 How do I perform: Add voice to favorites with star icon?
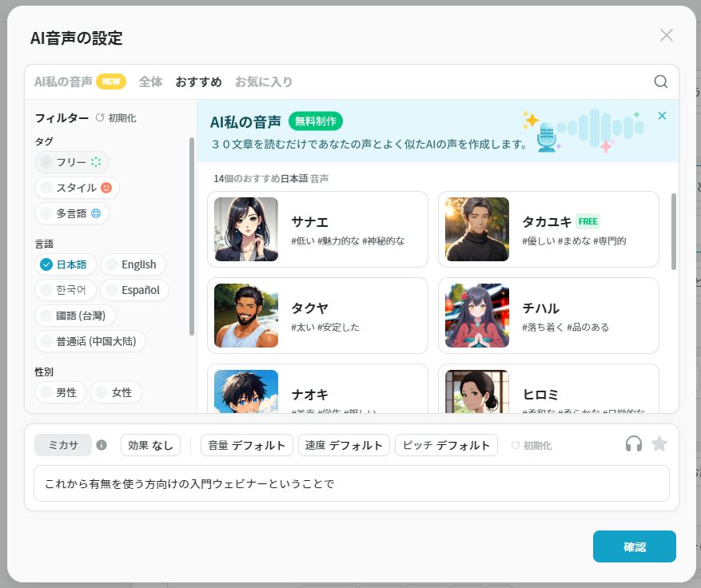[x=659, y=444]
